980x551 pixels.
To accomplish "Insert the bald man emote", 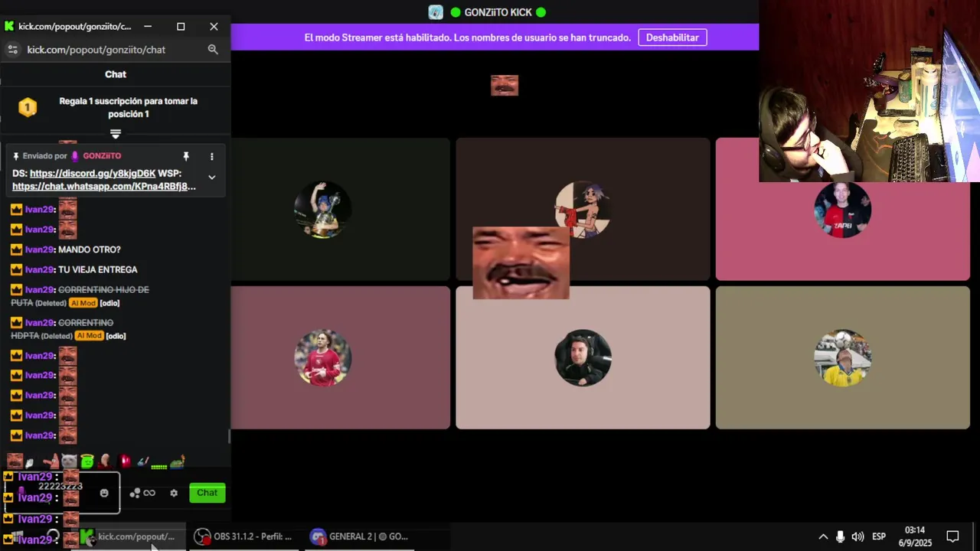I will pos(106,461).
